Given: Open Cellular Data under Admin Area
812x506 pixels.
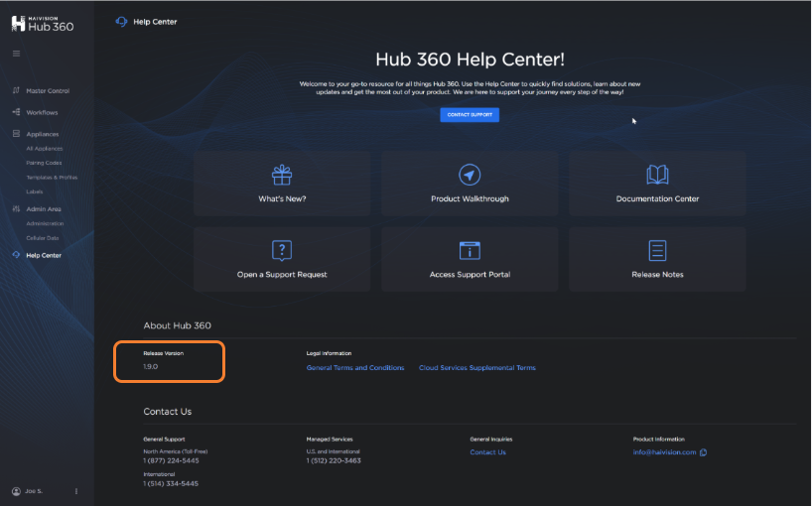Looking at the screenshot, I should coord(44,238).
